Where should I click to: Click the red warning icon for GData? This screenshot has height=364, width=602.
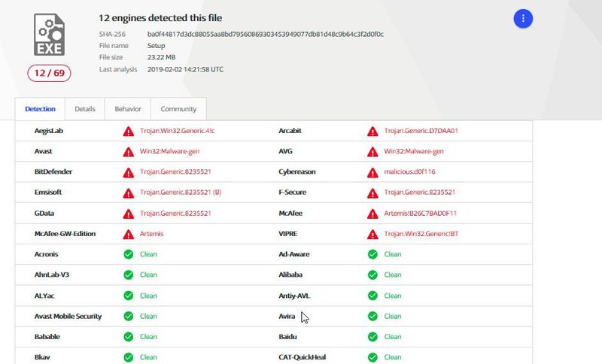coord(128,214)
